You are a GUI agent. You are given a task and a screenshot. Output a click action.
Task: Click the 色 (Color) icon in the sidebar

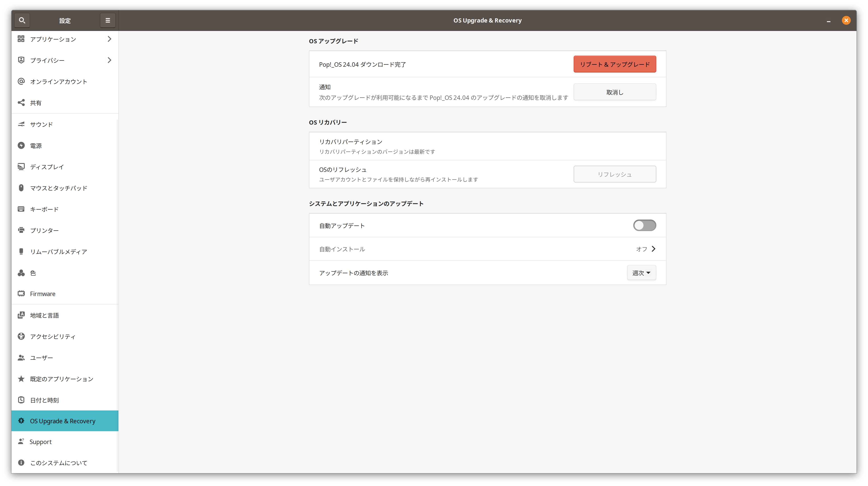pos(21,273)
